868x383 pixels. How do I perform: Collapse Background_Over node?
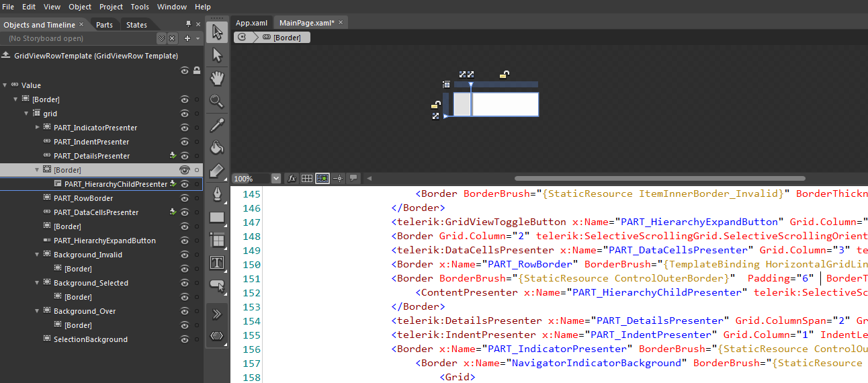[x=37, y=311]
